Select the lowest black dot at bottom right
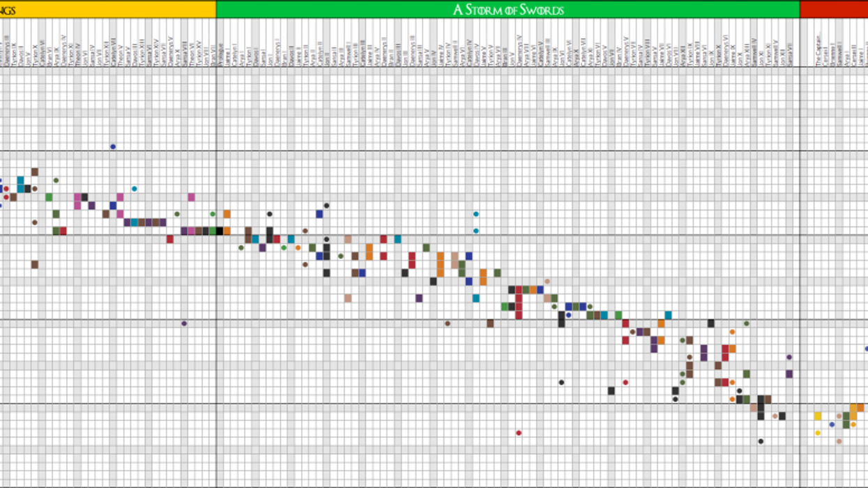Image resolution: width=868 pixels, height=488 pixels. tap(761, 441)
